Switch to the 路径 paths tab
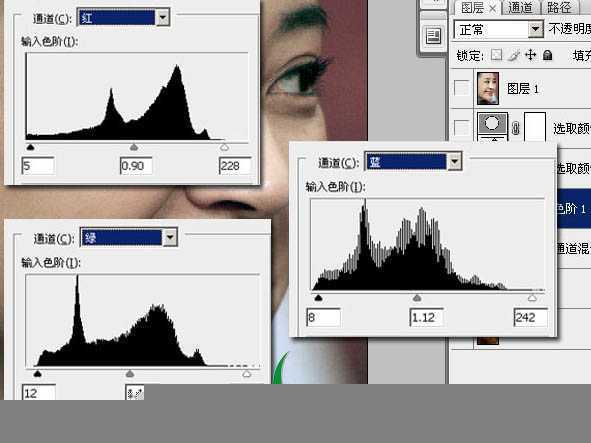 tap(559, 8)
